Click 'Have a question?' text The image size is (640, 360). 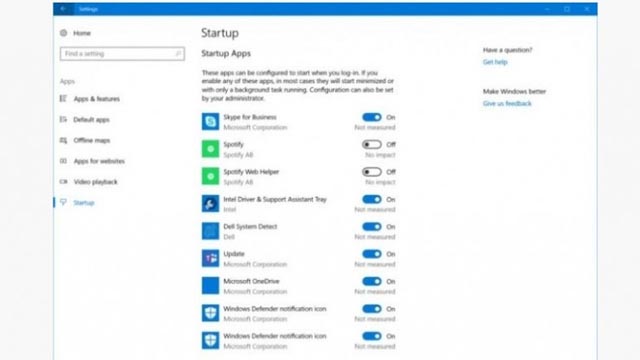tap(508, 50)
